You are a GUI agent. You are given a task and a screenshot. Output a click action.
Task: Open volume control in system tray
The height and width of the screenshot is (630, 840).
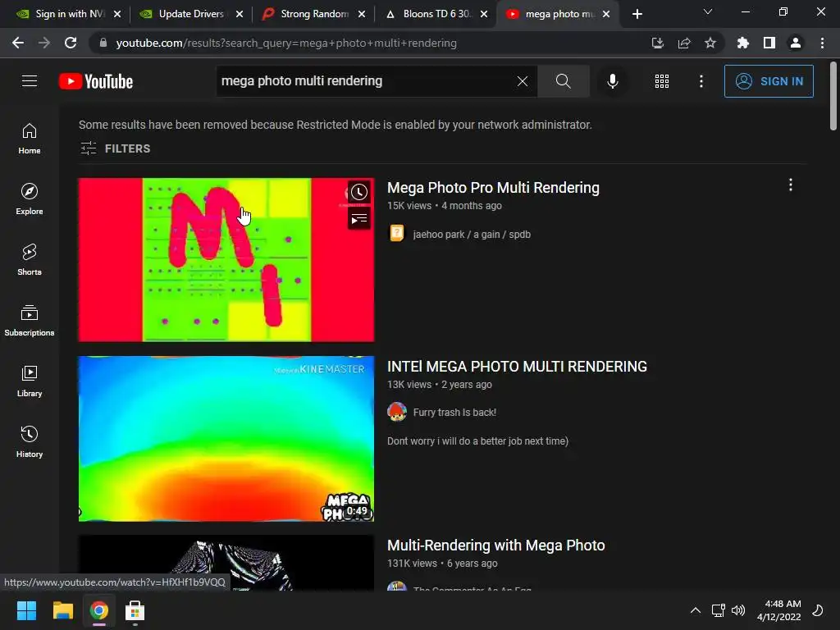(738, 610)
